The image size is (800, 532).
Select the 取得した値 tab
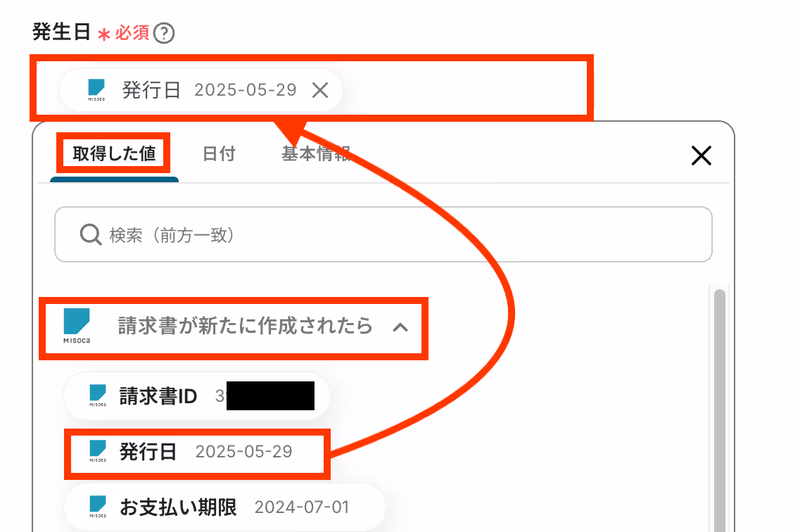tap(114, 153)
